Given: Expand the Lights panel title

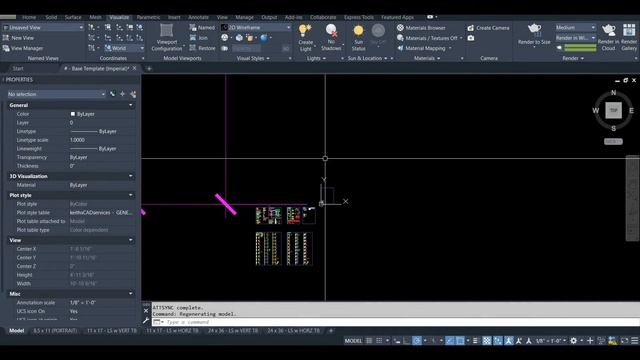Looking at the screenshot, I should tap(316, 58).
